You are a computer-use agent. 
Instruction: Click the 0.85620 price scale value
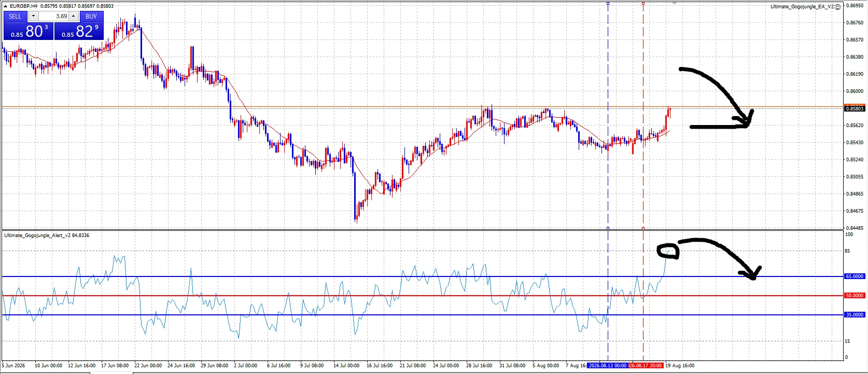coord(855,126)
